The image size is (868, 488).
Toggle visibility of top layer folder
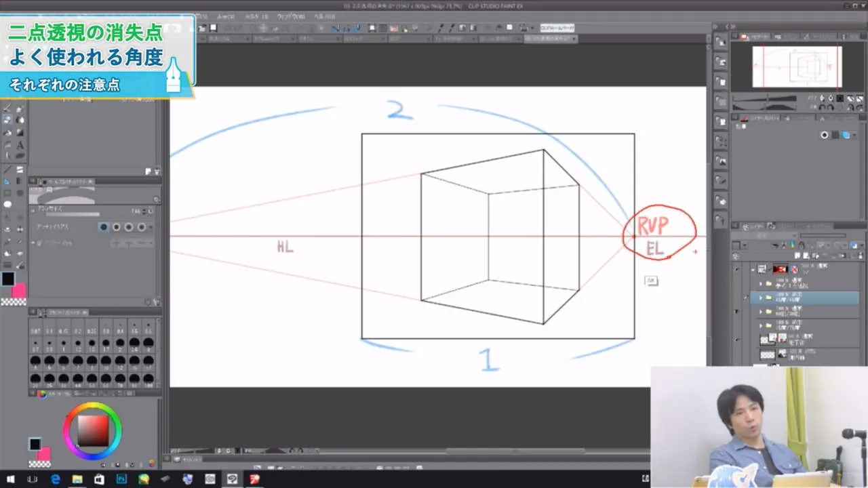click(x=738, y=269)
